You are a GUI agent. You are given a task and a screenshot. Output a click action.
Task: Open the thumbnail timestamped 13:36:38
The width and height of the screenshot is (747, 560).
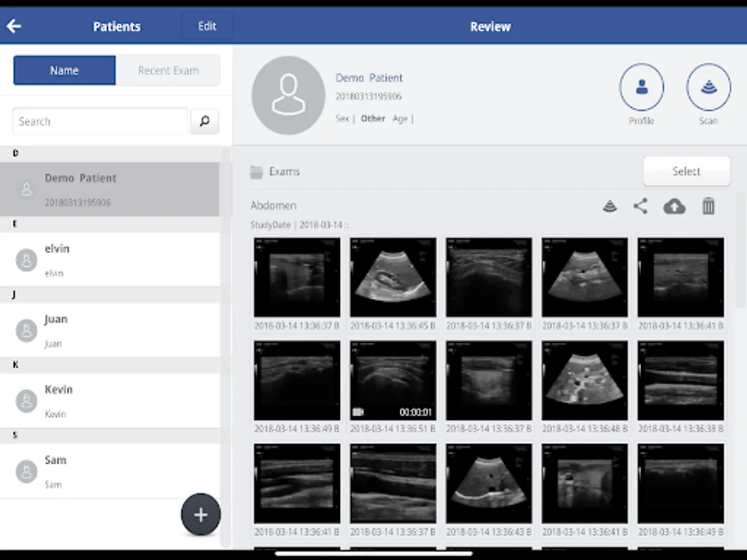[x=680, y=380]
